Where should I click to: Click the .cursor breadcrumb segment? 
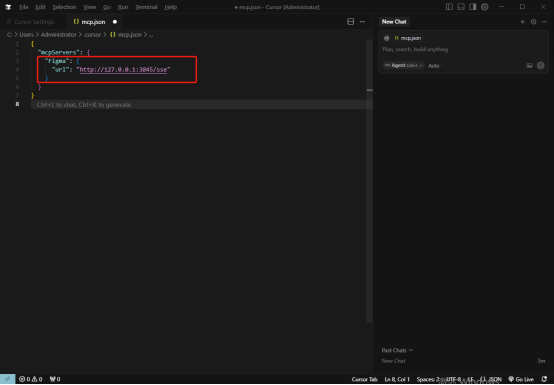coord(92,35)
